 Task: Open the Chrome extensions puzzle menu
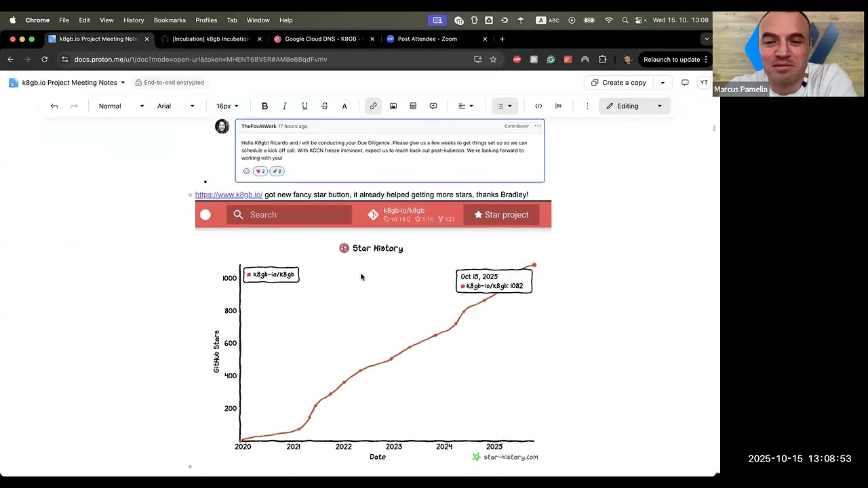click(x=602, y=60)
